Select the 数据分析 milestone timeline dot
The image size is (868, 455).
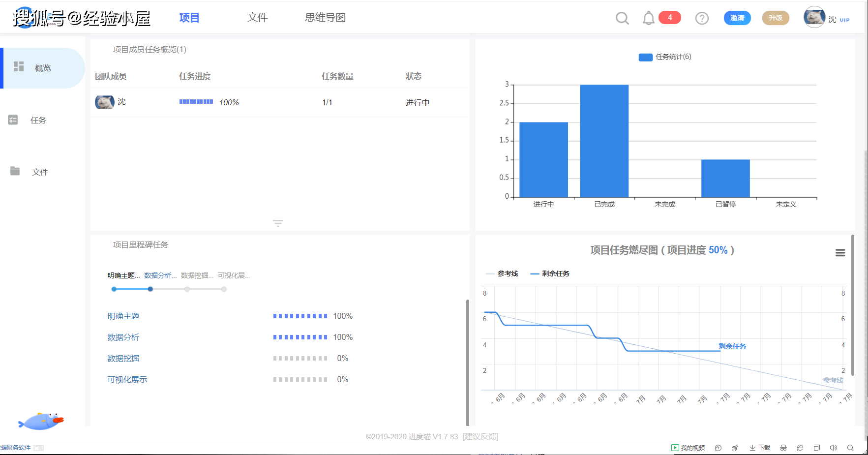150,289
